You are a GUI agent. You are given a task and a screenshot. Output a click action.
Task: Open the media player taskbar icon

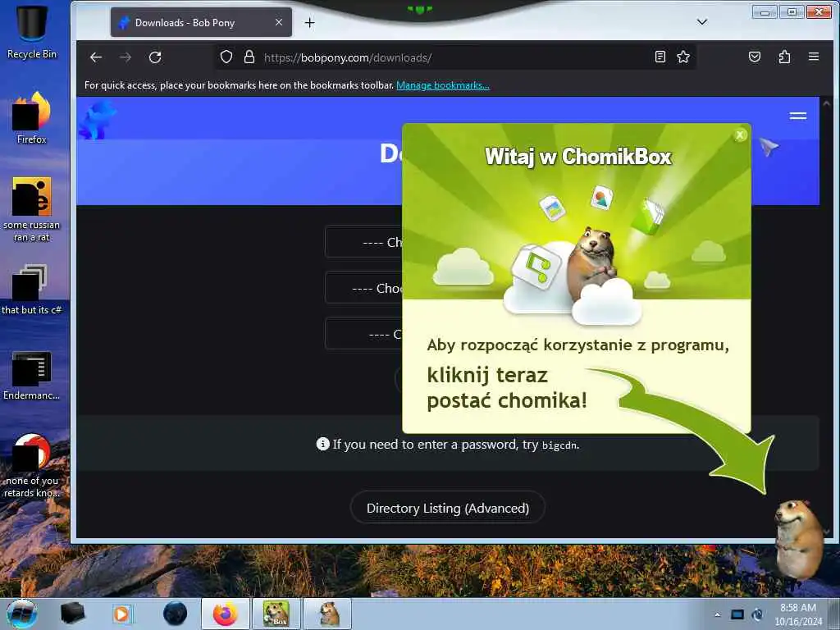(x=121, y=614)
